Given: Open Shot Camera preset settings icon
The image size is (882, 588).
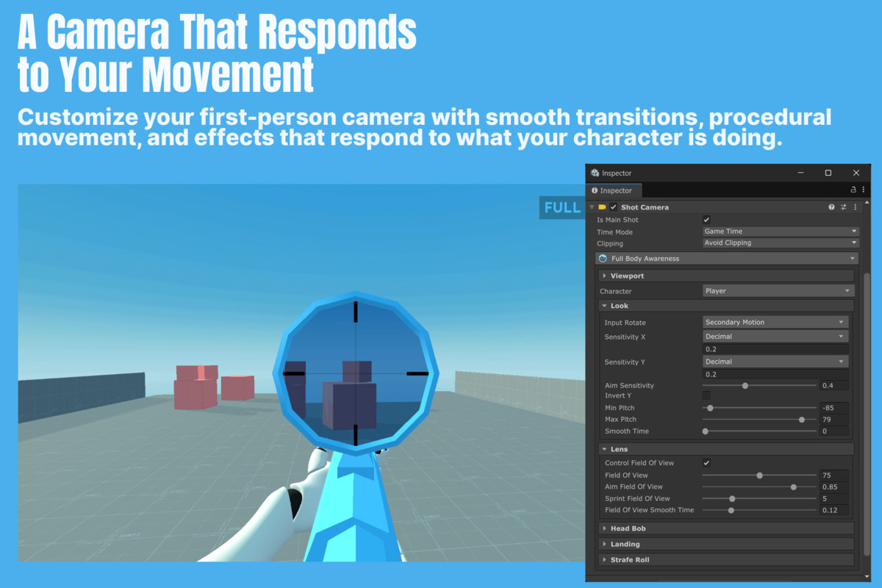Looking at the screenshot, I should [x=844, y=207].
